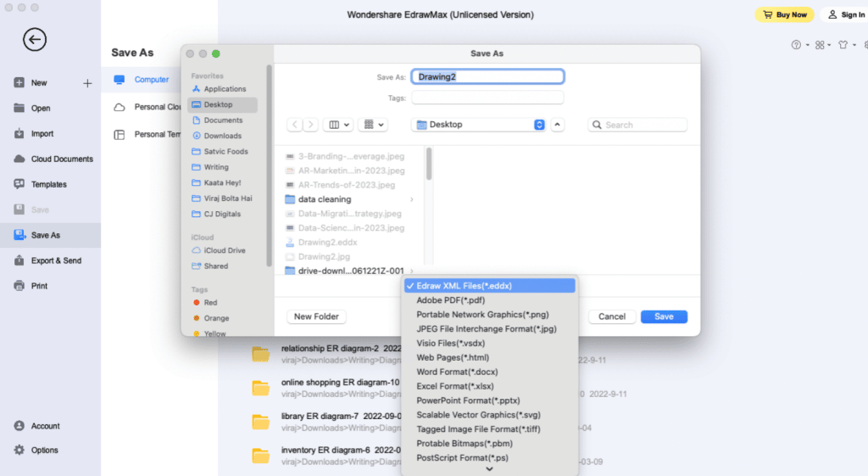Go back with the left chevron button
Screen dimensions: 868x476
click(294, 125)
